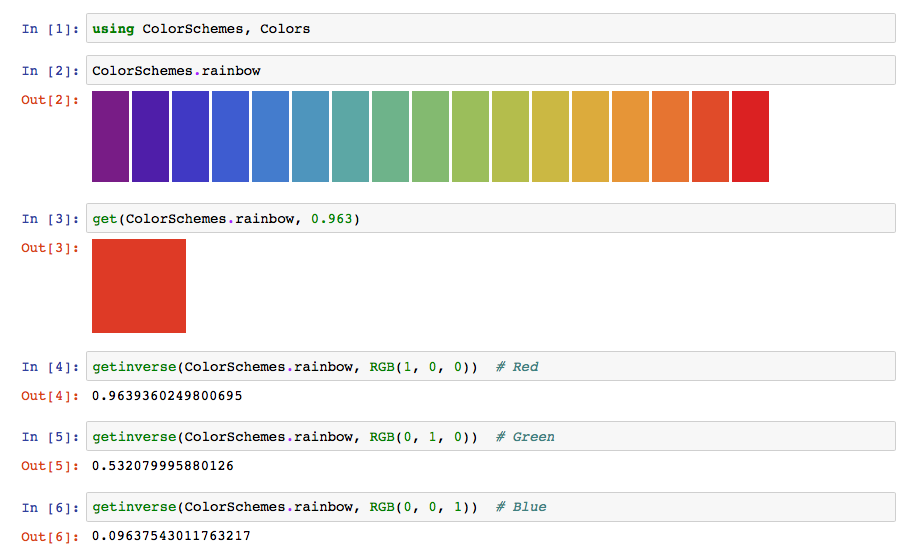The image size is (903, 549).
Task: Select the getinverse cell commented Green
Action: (x=490, y=437)
